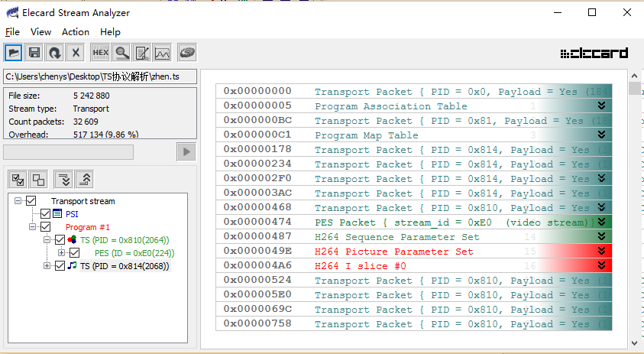644x354 pixels.
Task: Close the stream with the X icon
Action: pos(76,53)
